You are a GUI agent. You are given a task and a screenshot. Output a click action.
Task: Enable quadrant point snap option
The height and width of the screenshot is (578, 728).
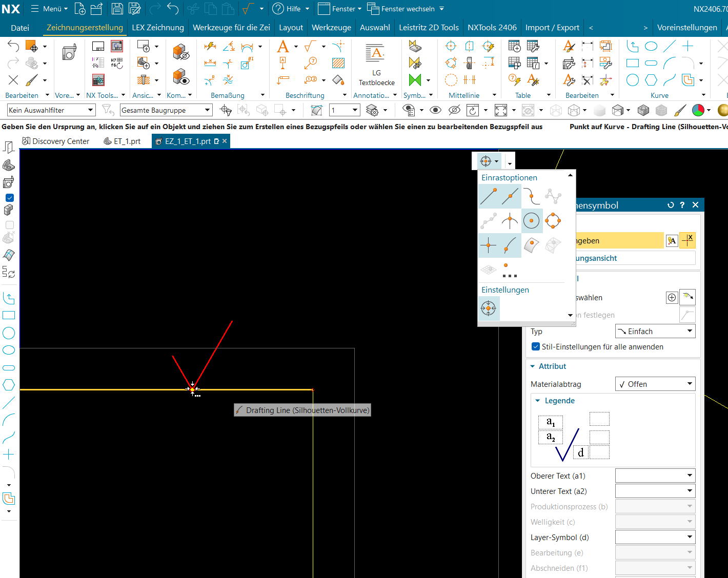[x=553, y=221]
